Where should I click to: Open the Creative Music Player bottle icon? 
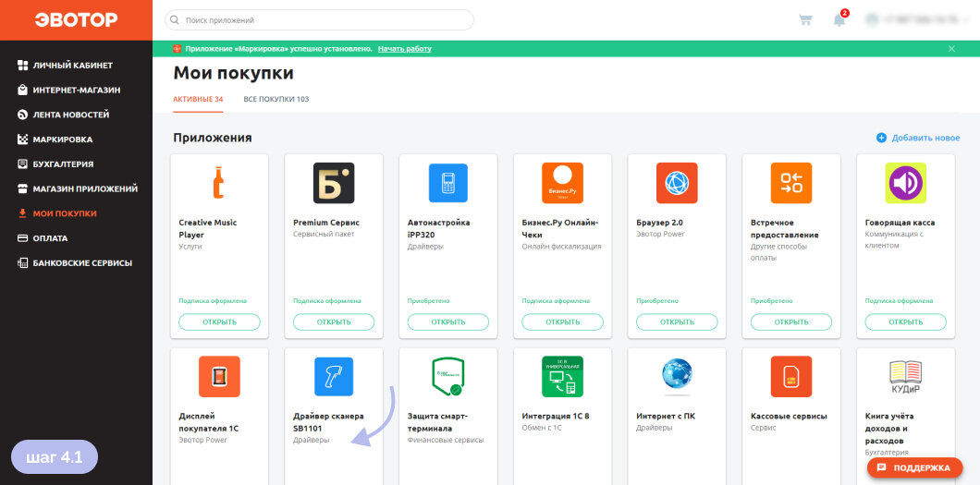(219, 183)
